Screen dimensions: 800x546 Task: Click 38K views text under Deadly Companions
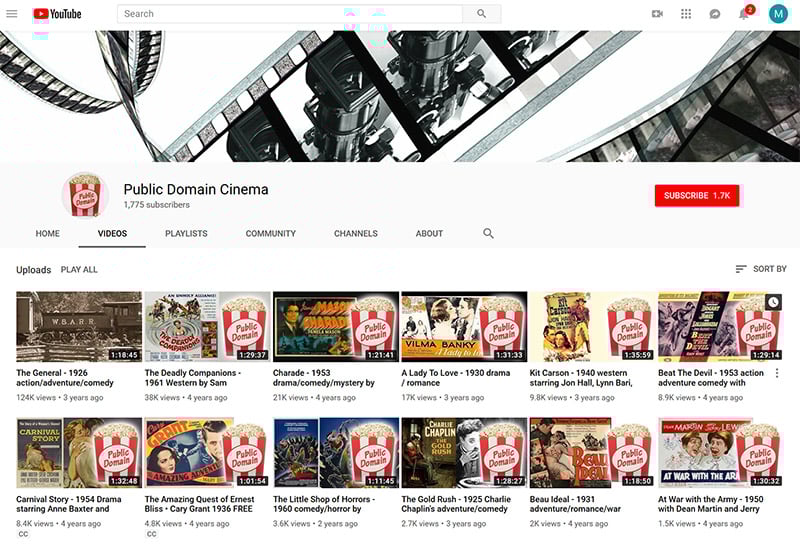(162, 398)
